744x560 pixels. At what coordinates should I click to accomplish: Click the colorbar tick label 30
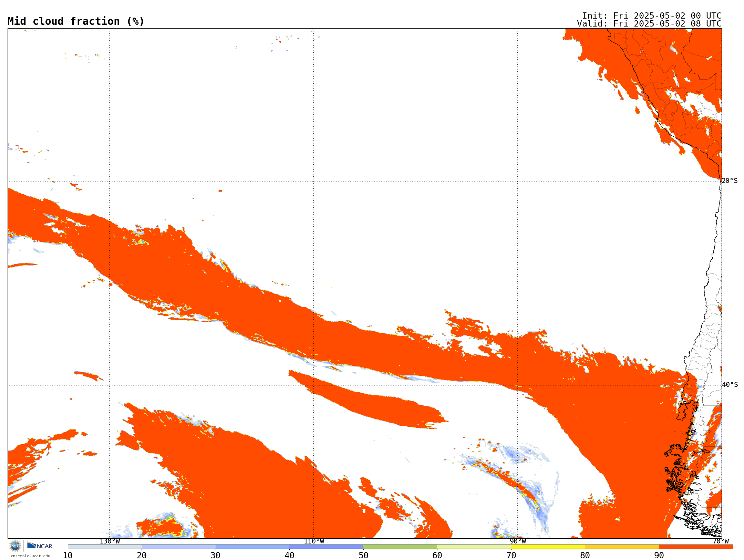click(x=216, y=555)
